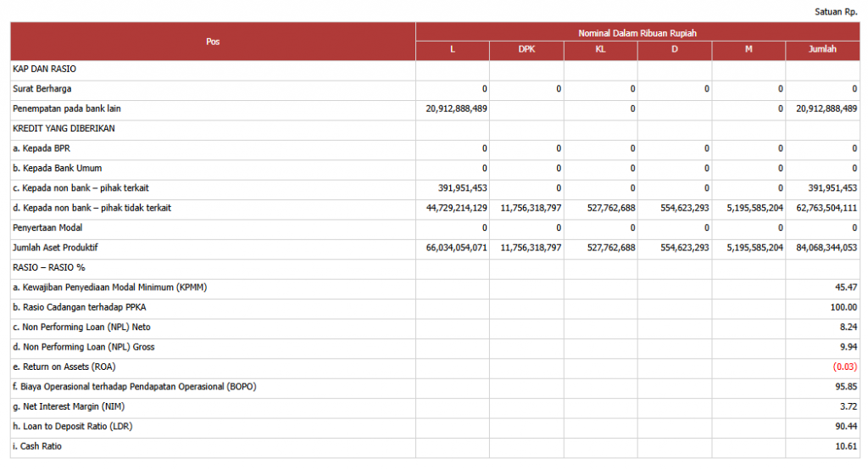
Task: Select the "a. Kepada BPR" row label
Action: click(41, 148)
